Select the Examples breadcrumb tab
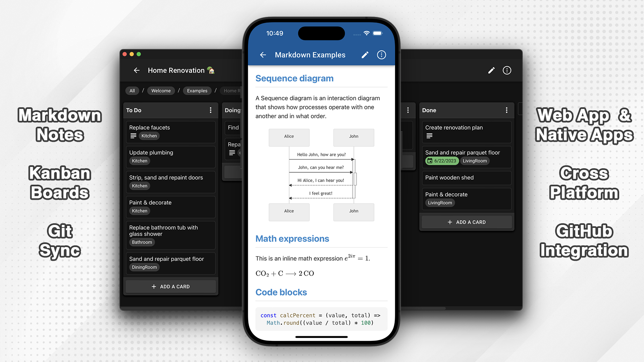This screenshot has height=362, width=644. (197, 90)
